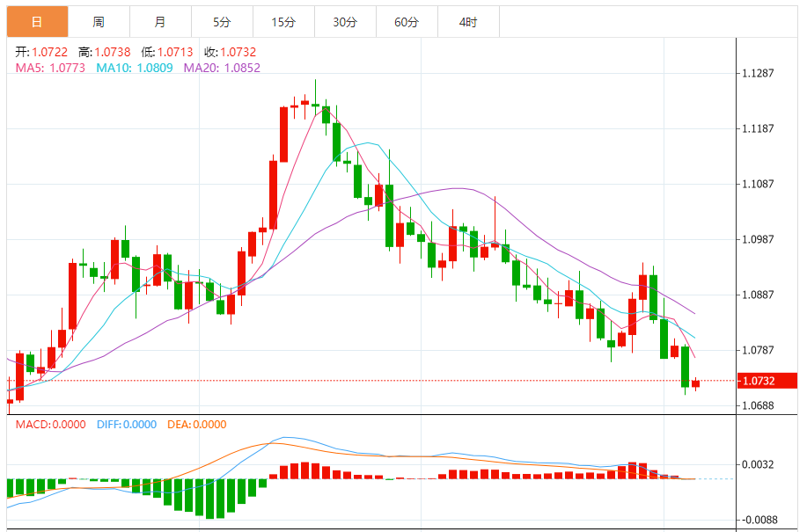Click the DIFF:0.0000 readout

pyautogui.click(x=127, y=425)
